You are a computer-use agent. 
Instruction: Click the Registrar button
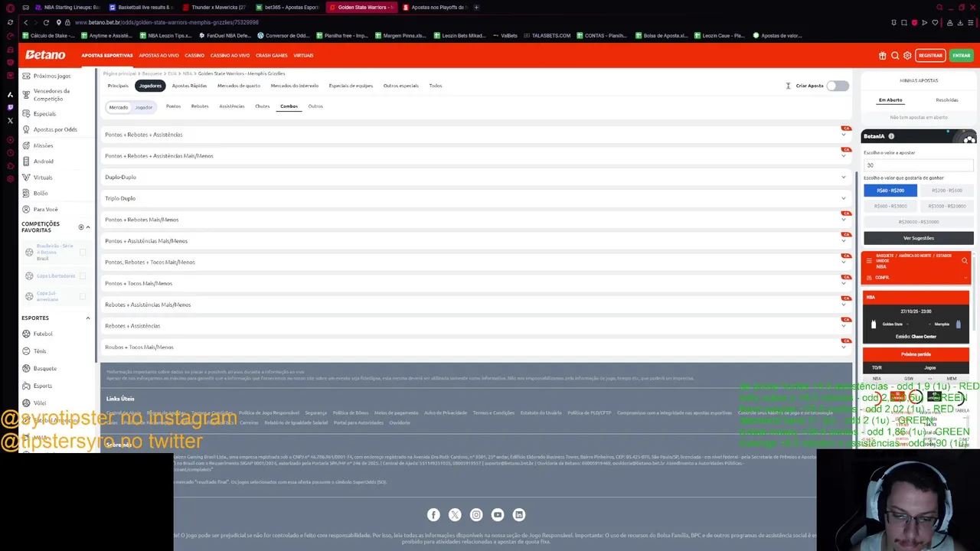coord(930,55)
